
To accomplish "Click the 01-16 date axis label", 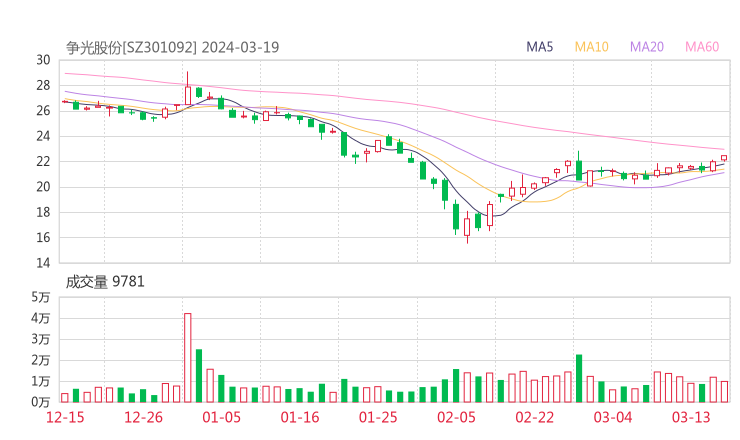I will pyautogui.click(x=300, y=417).
